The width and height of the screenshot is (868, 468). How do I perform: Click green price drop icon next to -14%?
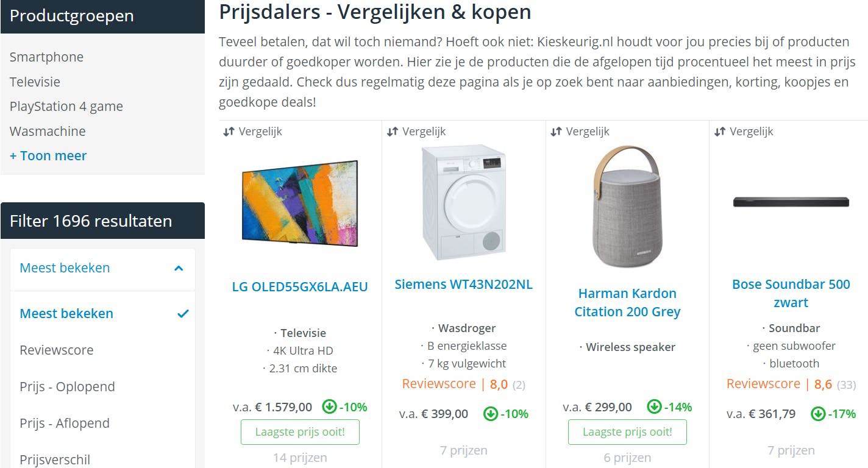(x=654, y=407)
